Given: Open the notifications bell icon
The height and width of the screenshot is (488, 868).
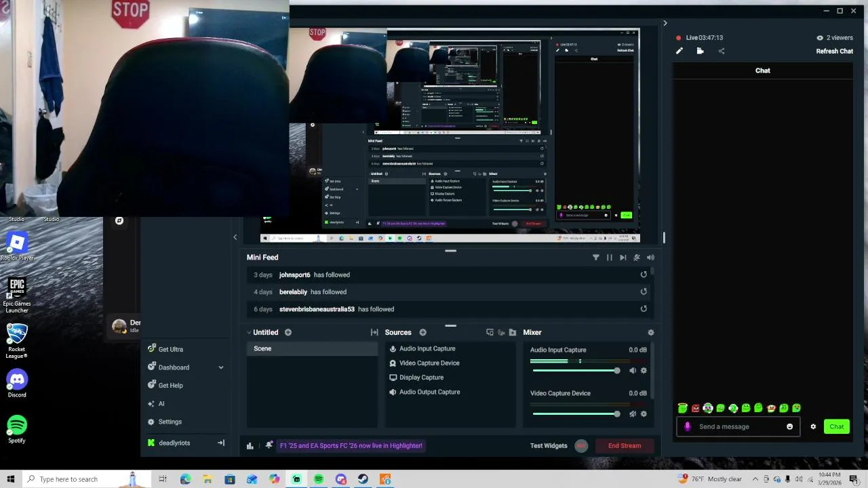Looking at the screenshot, I should pos(269,445).
